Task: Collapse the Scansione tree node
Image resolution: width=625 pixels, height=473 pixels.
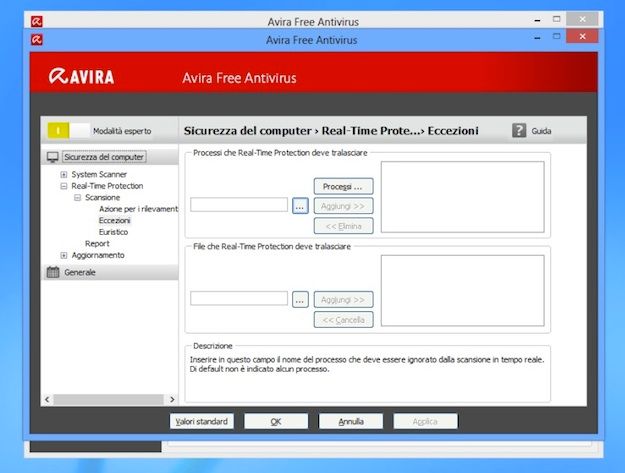Action: point(77,198)
